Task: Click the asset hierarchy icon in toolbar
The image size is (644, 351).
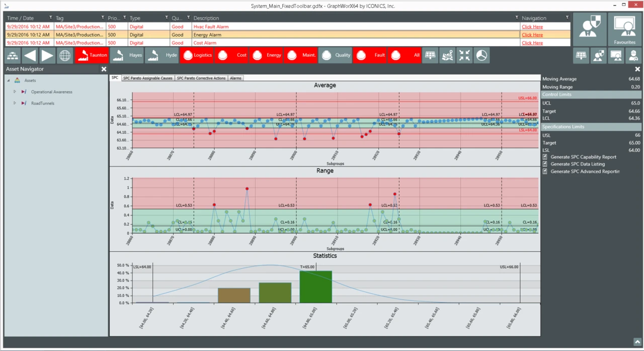Action: pos(13,55)
